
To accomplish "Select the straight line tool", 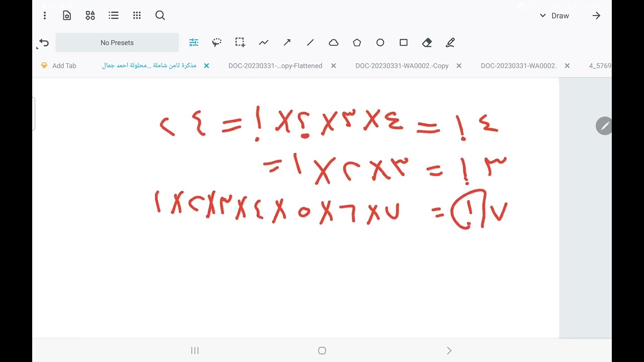I will pos(310,43).
